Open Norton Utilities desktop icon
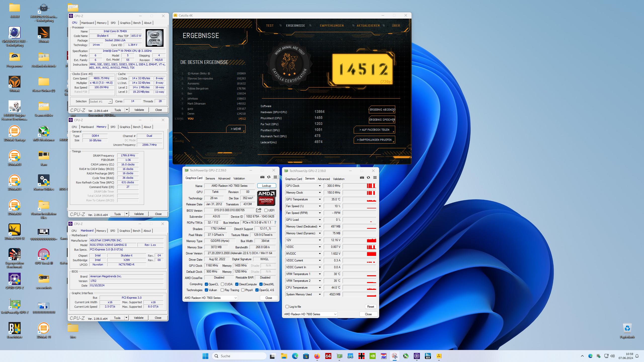Screen dimensions: 644x362 coord(44,183)
